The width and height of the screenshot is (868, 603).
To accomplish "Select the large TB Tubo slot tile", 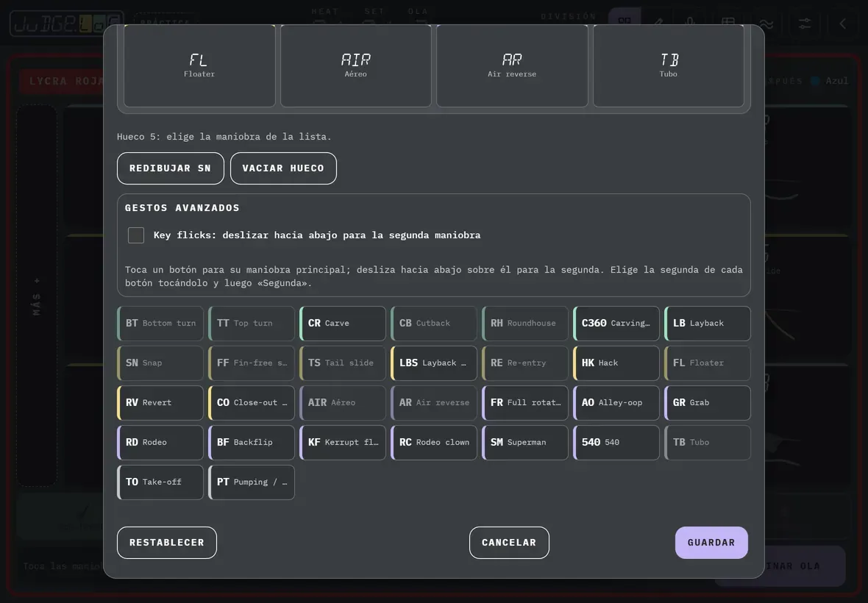I will pyautogui.click(x=669, y=65).
